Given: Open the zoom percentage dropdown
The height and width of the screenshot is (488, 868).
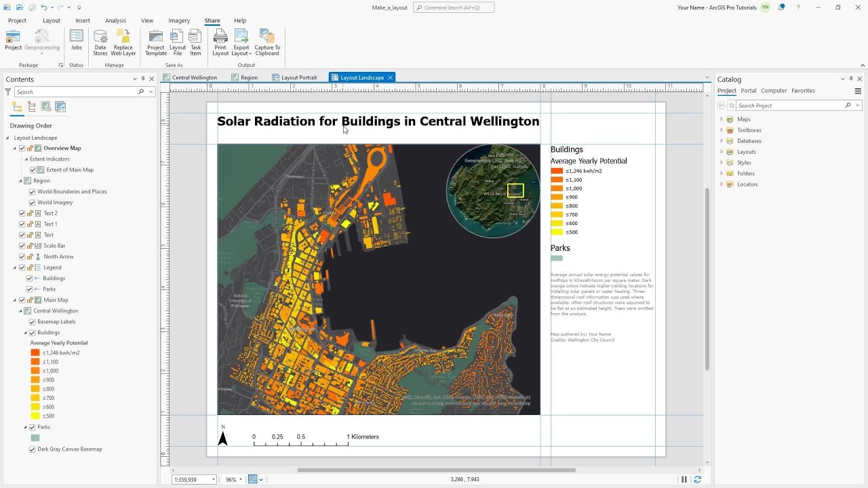Looking at the screenshot, I should coord(240,480).
